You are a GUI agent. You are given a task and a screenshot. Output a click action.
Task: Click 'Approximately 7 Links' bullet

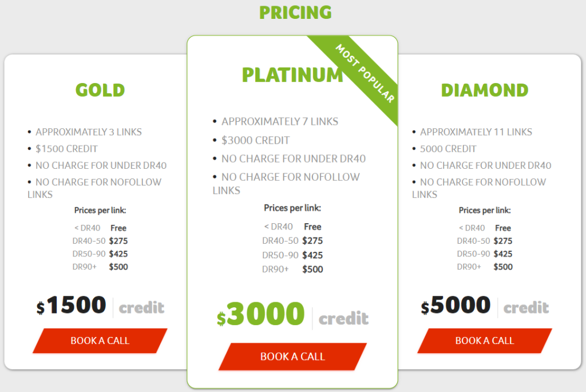280,121
